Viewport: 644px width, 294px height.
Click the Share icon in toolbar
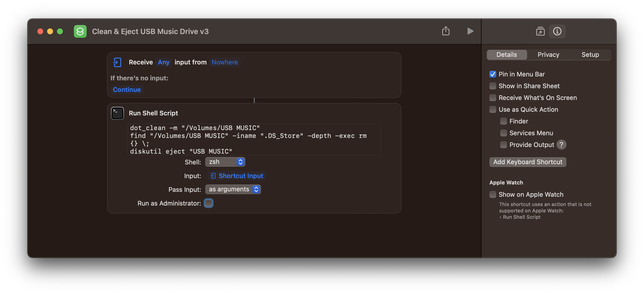445,31
